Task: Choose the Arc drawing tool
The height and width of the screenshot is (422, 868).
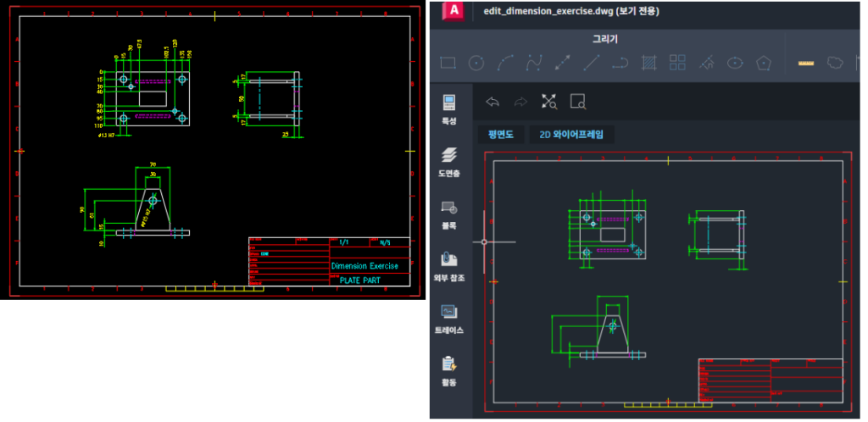Action: coord(504,63)
